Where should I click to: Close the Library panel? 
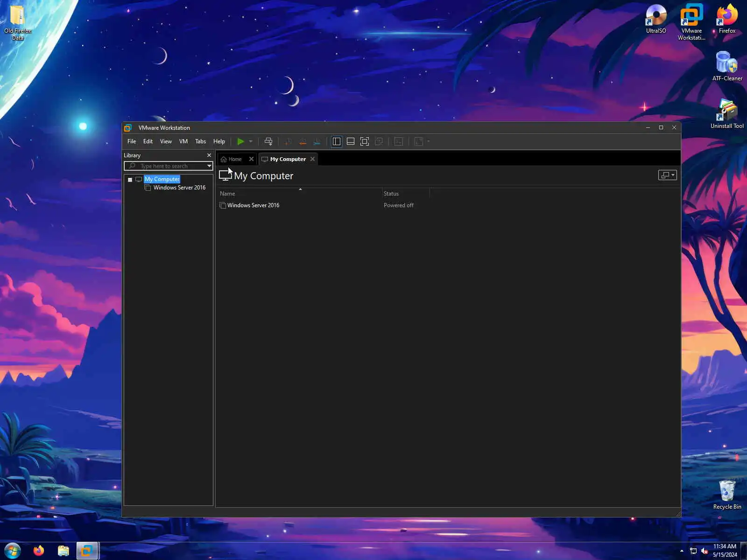(209, 155)
